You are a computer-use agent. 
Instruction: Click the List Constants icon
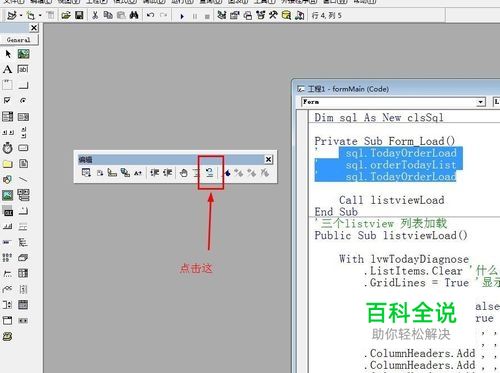coord(100,173)
